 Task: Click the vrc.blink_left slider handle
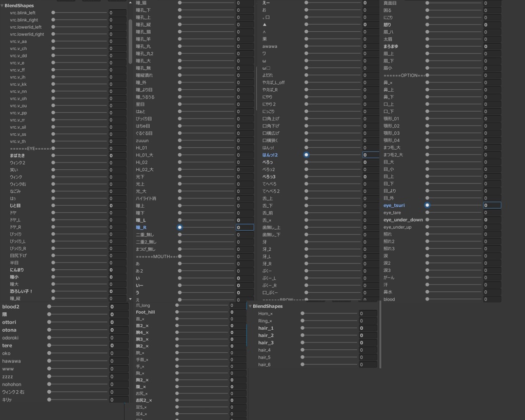point(53,12)
